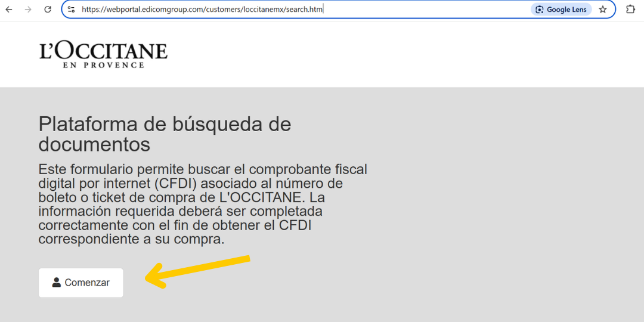The image size is (644, 322).
Task: Click the Comenzar button
Action: click(81, 283)
